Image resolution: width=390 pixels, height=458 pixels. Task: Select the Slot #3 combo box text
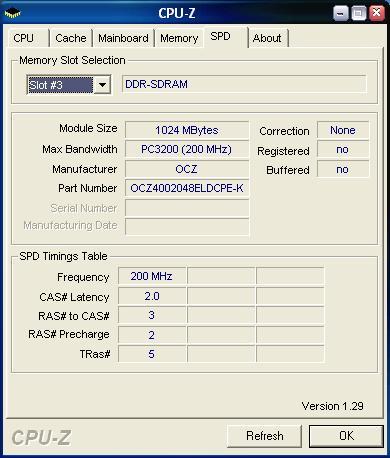pos(60,85)
